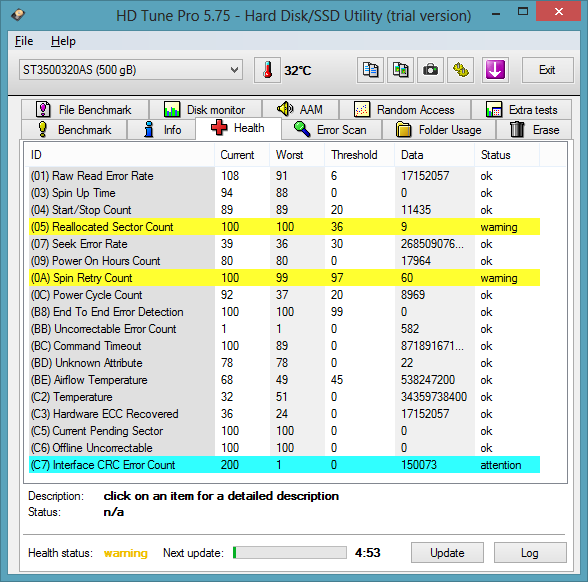Click the 32°C temperature reading
The width and height of the screenshot is (588, 582).
tap(298, 70)
